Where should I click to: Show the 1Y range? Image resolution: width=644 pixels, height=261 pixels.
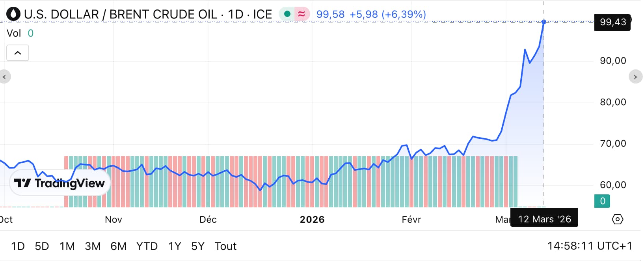tap(174, 246)
